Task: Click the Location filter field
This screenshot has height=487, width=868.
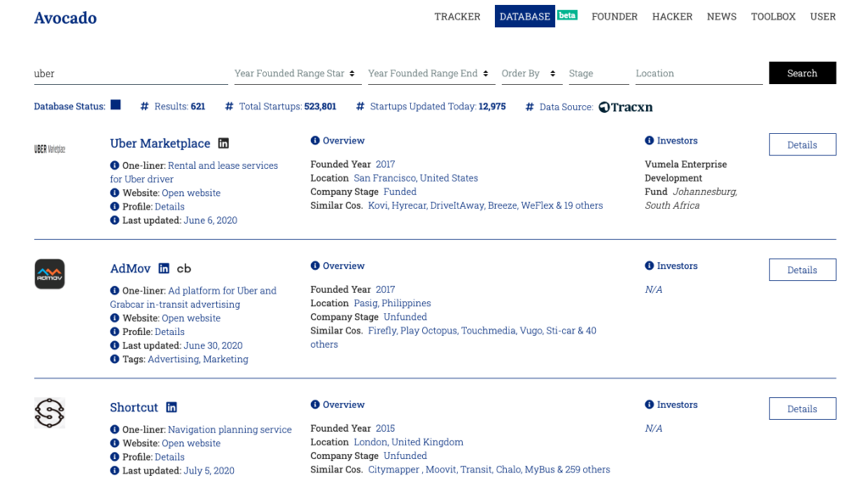Action: [698, 73]
